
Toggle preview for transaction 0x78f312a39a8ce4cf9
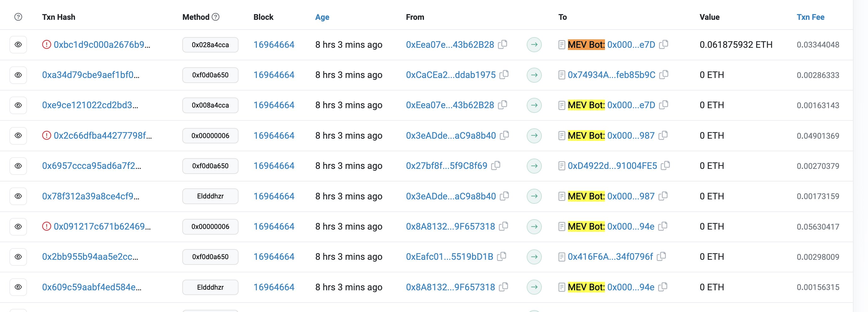18,196
